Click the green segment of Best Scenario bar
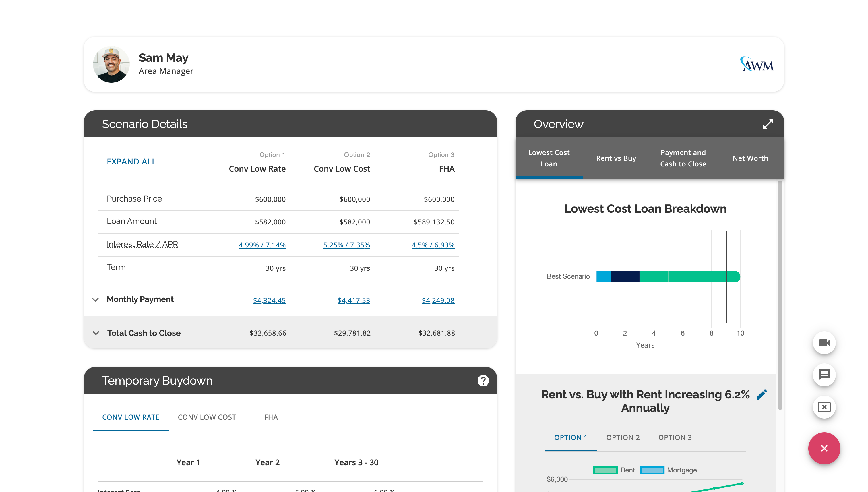This screenshot has width=868, height=492. tap(683, 276)
